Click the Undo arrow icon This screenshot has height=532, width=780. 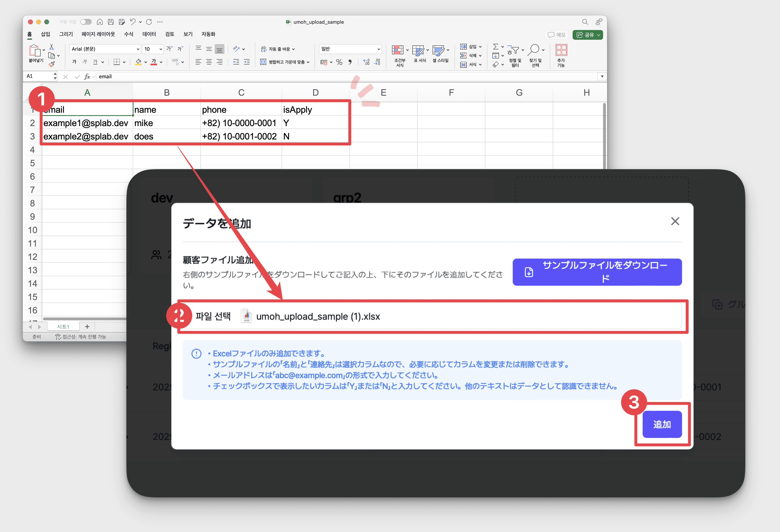click(133, 22)
